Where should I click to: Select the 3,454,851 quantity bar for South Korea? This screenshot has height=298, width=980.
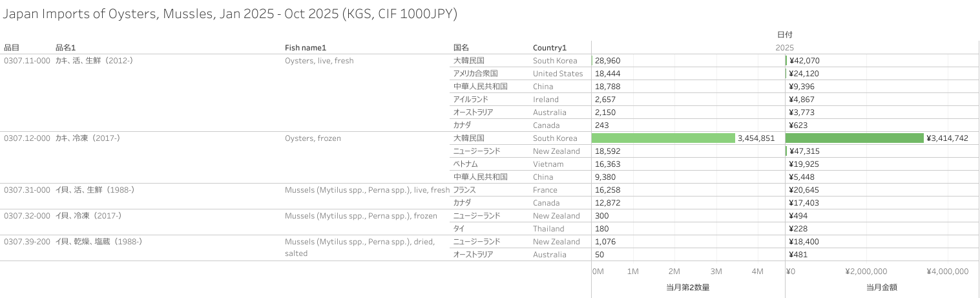(663, 138)
